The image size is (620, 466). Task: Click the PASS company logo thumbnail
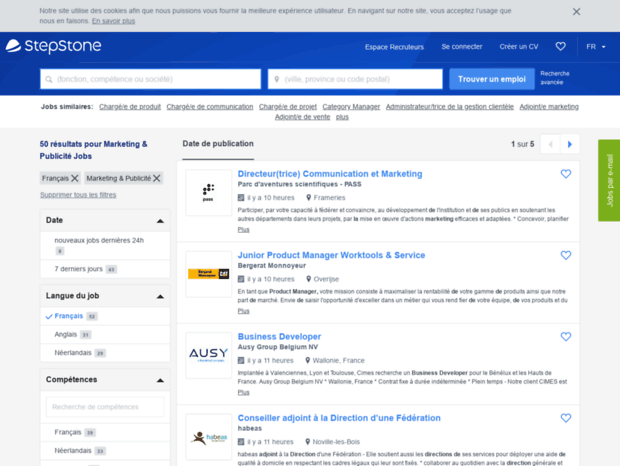[x=208, y=193]
